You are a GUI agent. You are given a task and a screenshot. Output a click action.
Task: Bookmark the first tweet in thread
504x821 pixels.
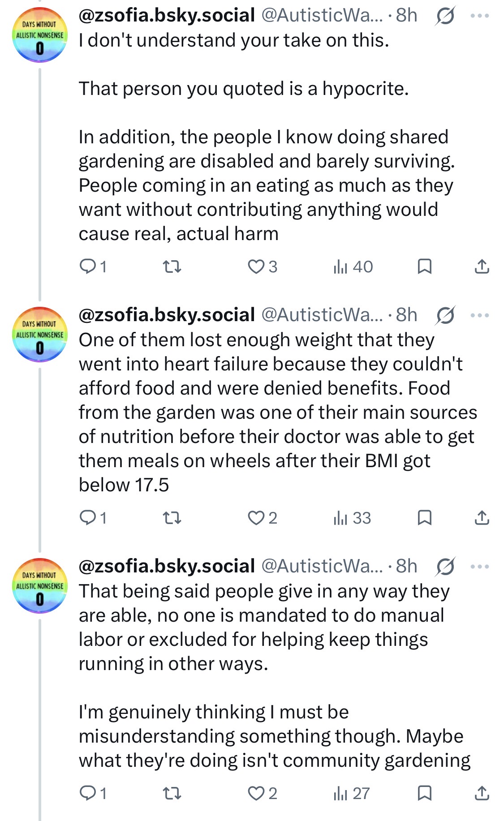point(424,267)
